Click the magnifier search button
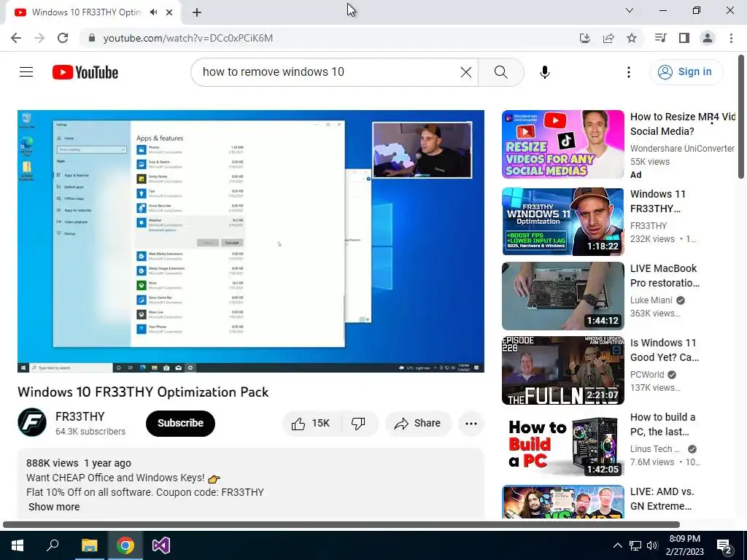 coord(500,72)
